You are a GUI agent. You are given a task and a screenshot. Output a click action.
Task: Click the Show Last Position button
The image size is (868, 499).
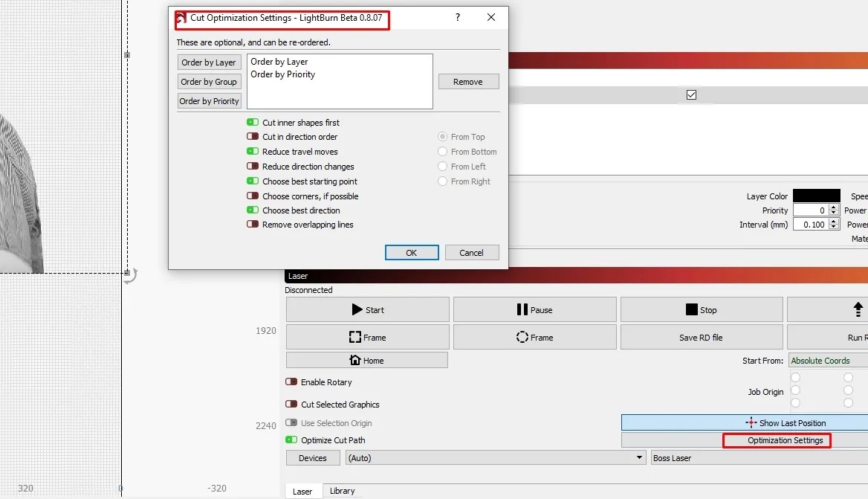[745, 422]
